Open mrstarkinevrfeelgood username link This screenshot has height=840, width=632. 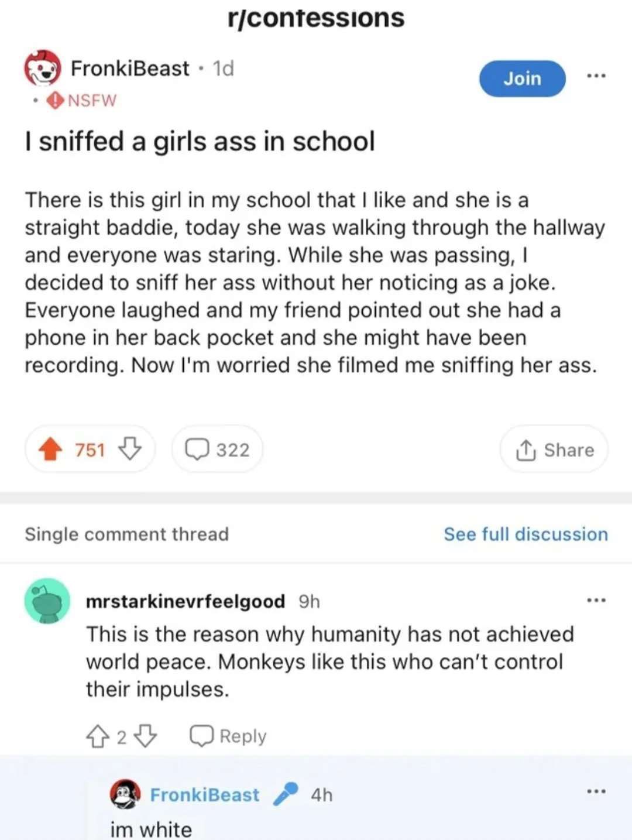pyautogui.click(x=186, y=601)
